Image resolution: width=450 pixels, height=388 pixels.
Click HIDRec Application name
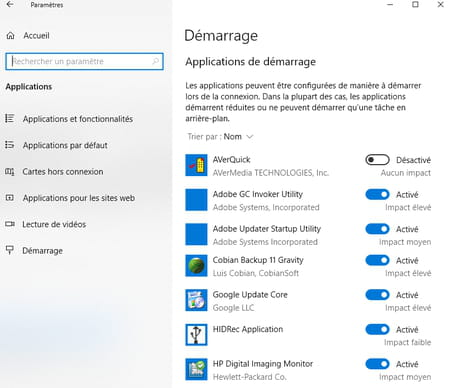click(248, 329)
